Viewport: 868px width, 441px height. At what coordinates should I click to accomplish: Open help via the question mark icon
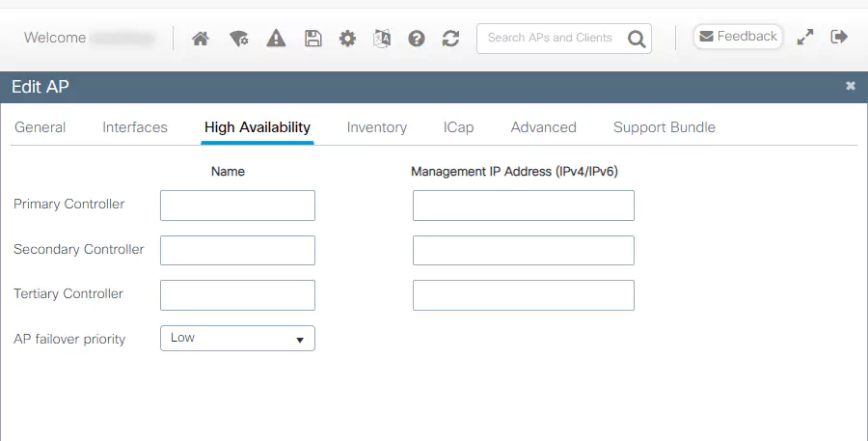pos(417,39)
